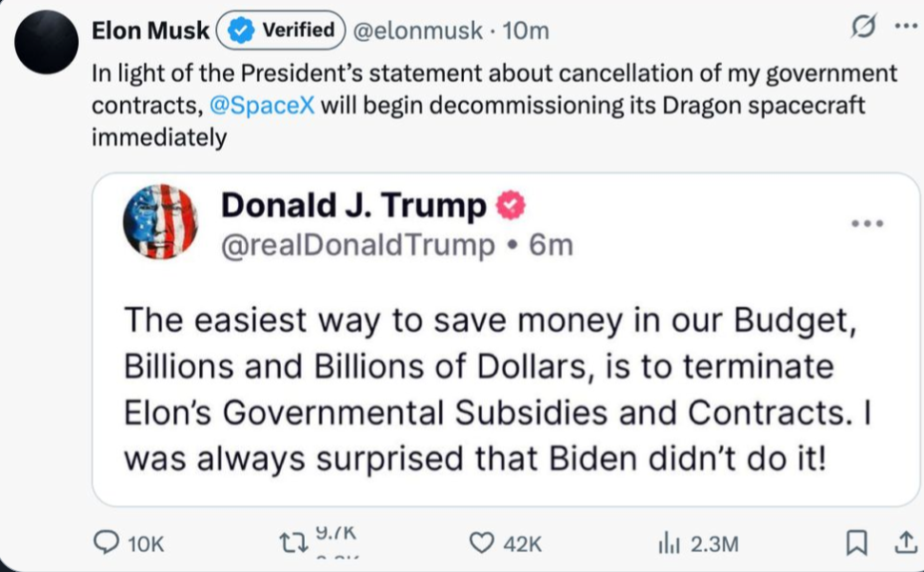Click the 10m post timestamp
Image resolution: width=924 pixels, height=572 pixels.
tap(526, 31)
